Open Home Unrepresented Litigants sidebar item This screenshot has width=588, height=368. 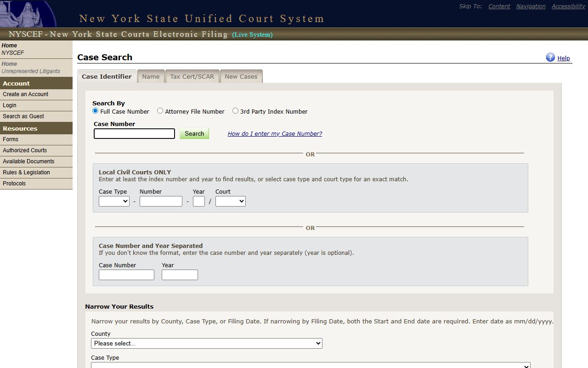pyautogui.click(x=36, y=68)
